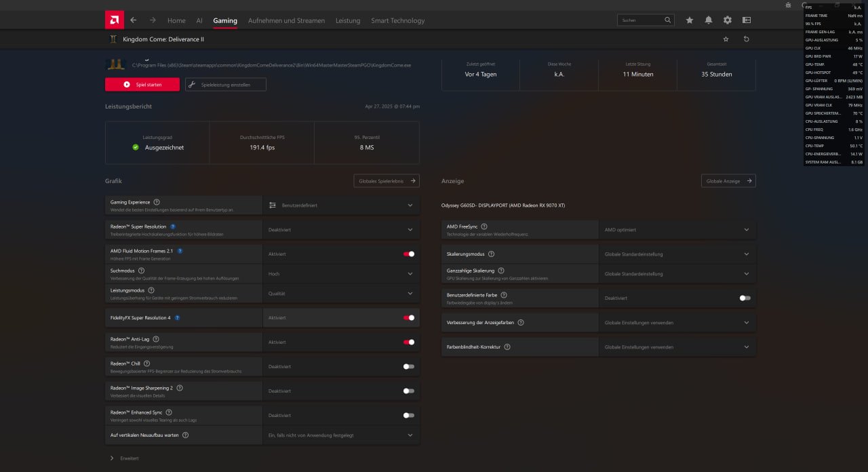Open the sidebar panel layout icon
The height and width of the screenshot is (472, 868).
(747, 20)
